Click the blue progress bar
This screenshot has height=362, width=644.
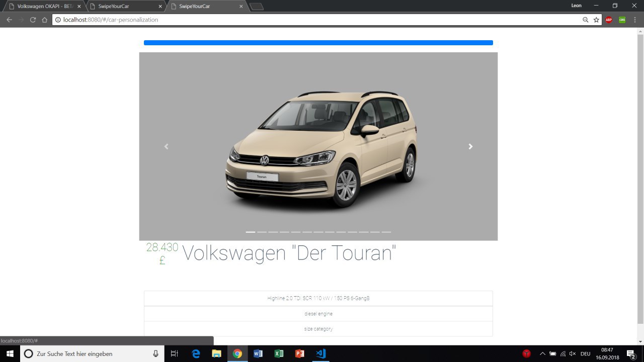[x=318, y=43]
